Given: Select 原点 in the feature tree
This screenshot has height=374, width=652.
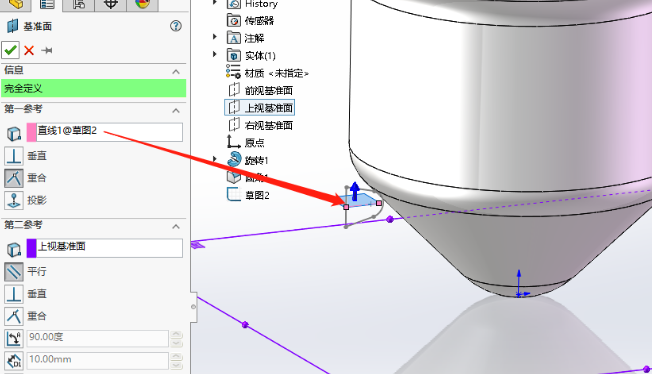Looking at the screenshot, I should (254, 143).
